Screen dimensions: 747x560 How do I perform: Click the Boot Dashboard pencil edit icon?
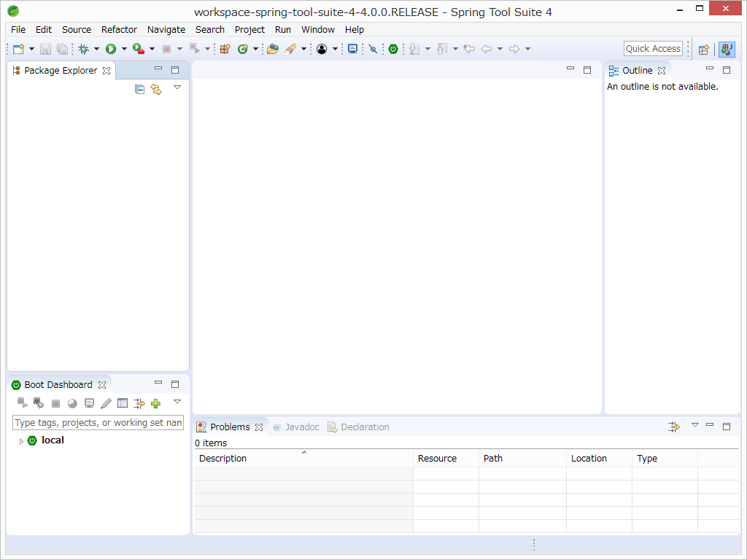click(106, 404)
